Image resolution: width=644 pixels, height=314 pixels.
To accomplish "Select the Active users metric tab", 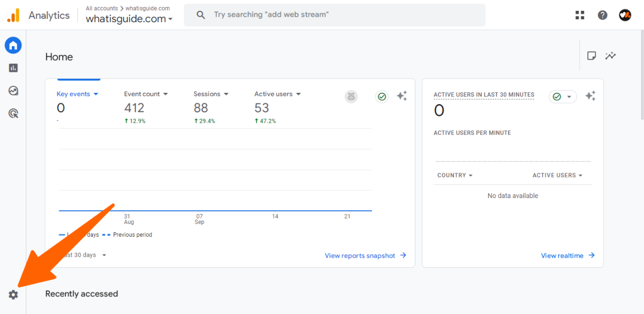I will click(277, 94).
